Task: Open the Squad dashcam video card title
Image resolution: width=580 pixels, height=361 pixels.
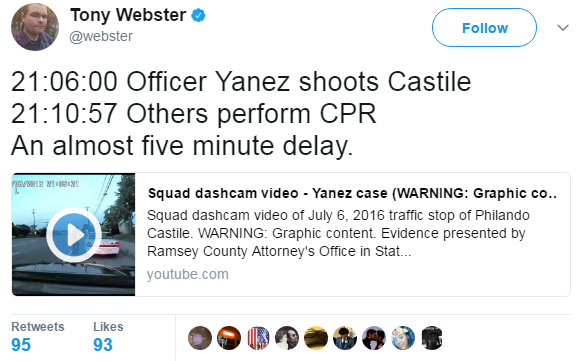Action: click(352, 193)
